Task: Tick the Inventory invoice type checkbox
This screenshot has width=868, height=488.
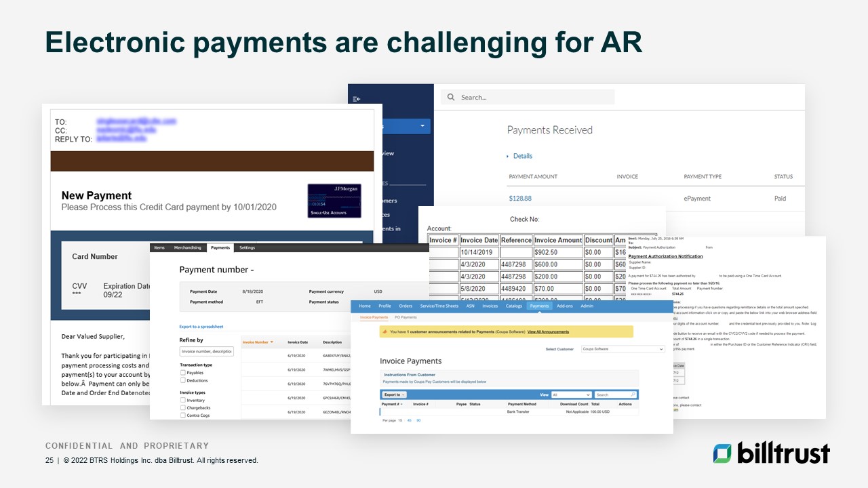Action: (183, 401)
